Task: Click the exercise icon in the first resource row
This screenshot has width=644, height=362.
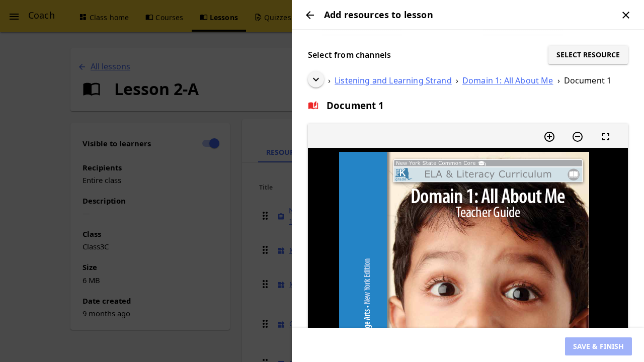Action: point(281,216)
